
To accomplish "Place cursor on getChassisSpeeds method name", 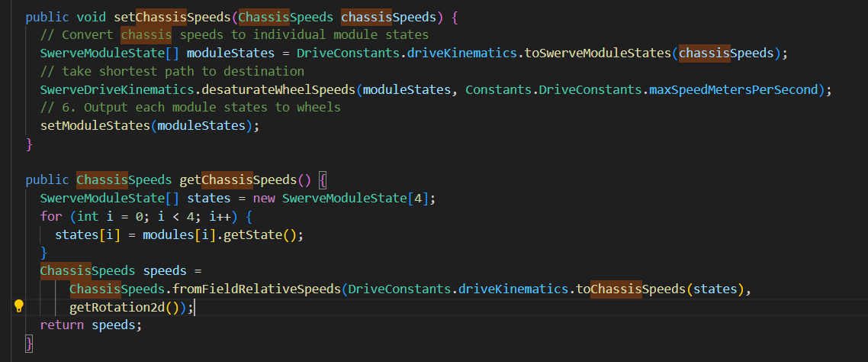I will [x=238, y=180].
